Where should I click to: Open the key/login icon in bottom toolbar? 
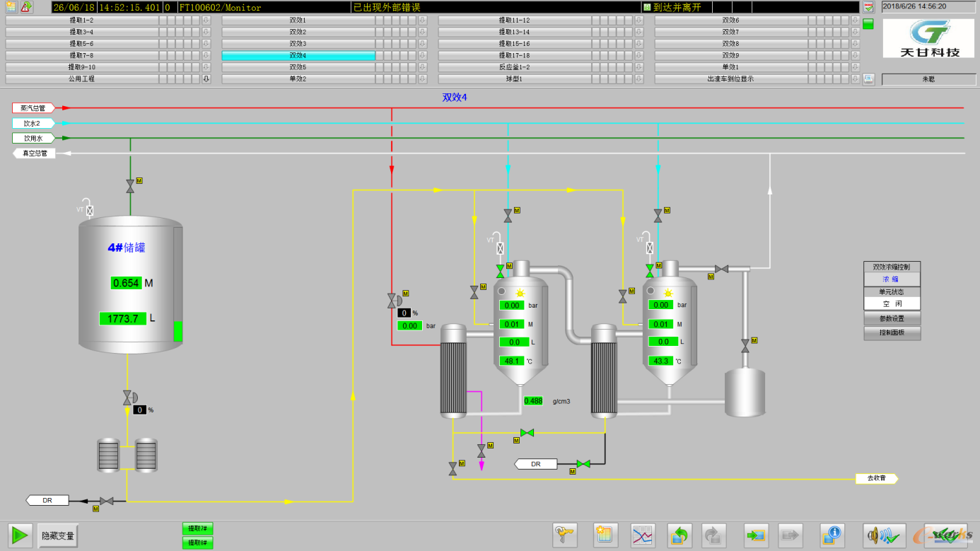tap(564, 535)
